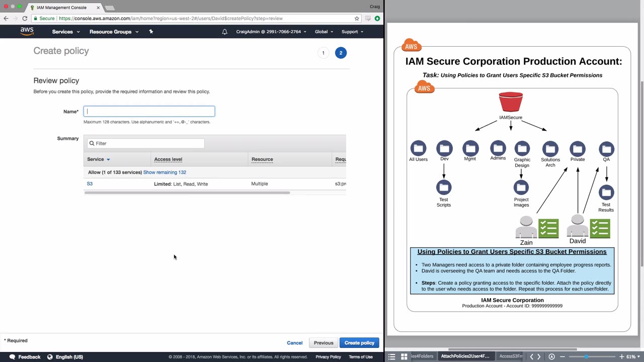The width and height of the screenshot is (644, 362).
Task: Close the IAM Management Console tab
Action: pos(98,8)
